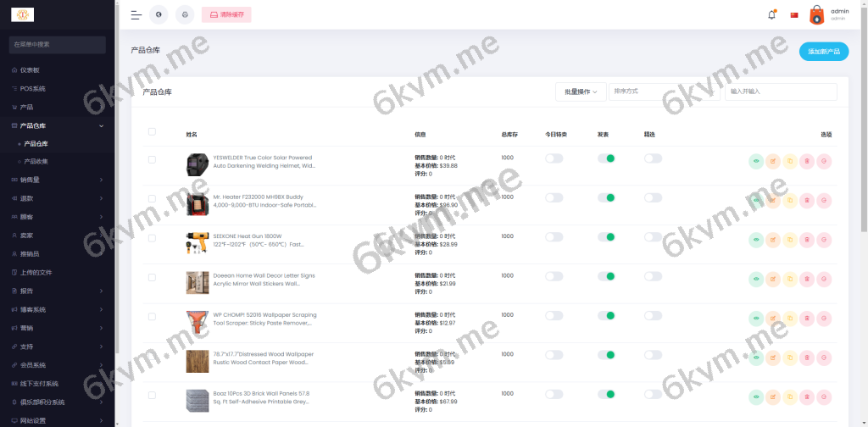Viewport: 868px width, 427px height.
Task: Click the globe icon in top bar
Action: tap(159, 14)
